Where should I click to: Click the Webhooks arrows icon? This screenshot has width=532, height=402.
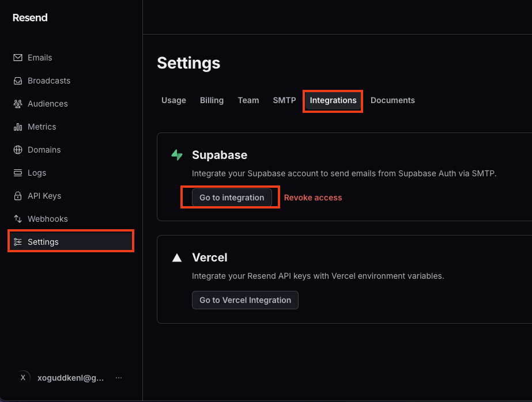coord(18,219)
